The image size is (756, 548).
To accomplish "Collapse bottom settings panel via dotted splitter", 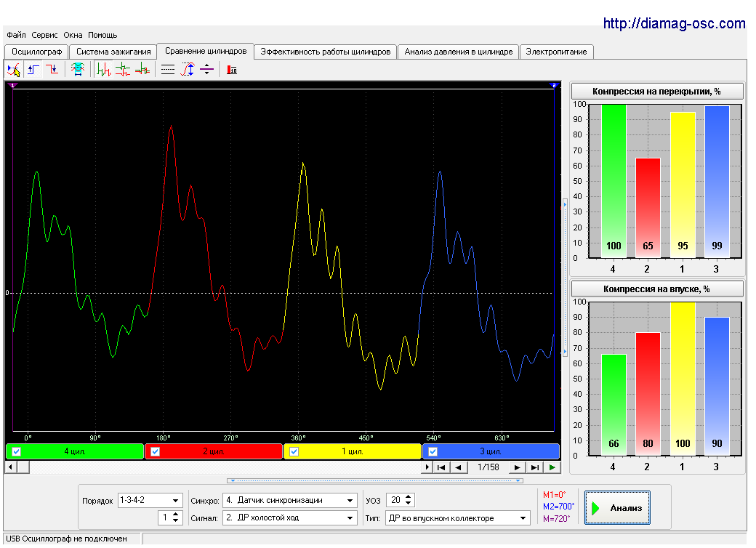I will (x=375, y=480).
